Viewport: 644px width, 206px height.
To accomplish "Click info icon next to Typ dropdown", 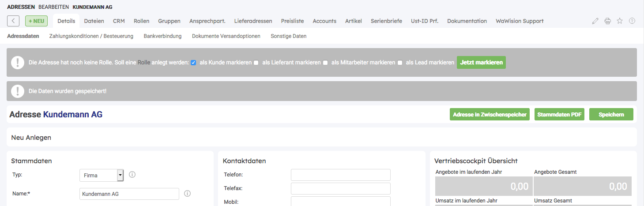I will pyautogui.click(x=132, y=175).
